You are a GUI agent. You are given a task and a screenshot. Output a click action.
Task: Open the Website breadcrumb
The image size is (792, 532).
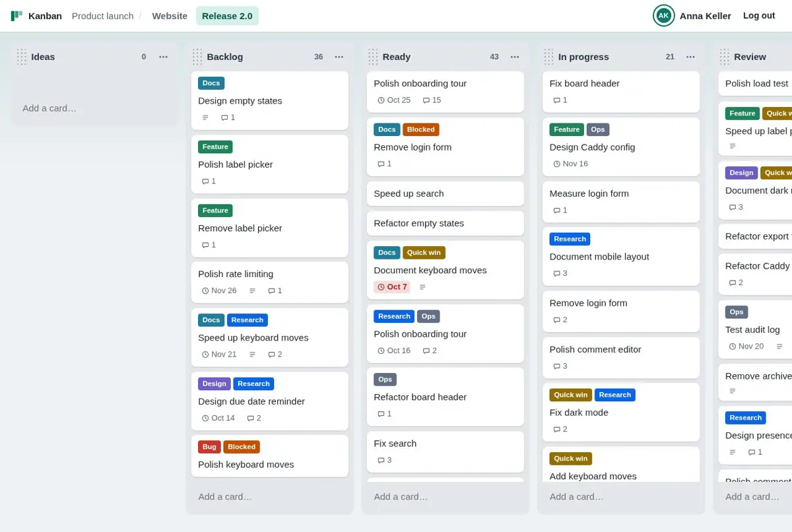coord(170,16)
